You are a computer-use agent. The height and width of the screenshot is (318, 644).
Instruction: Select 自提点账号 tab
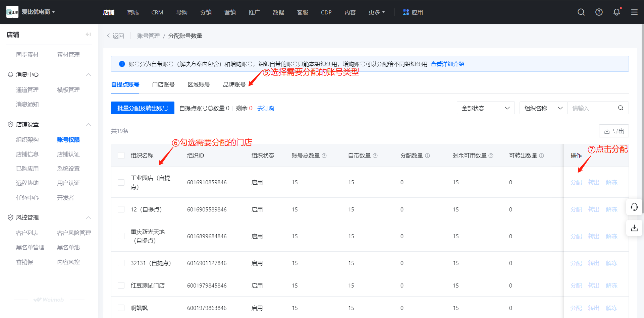[125, 84]
